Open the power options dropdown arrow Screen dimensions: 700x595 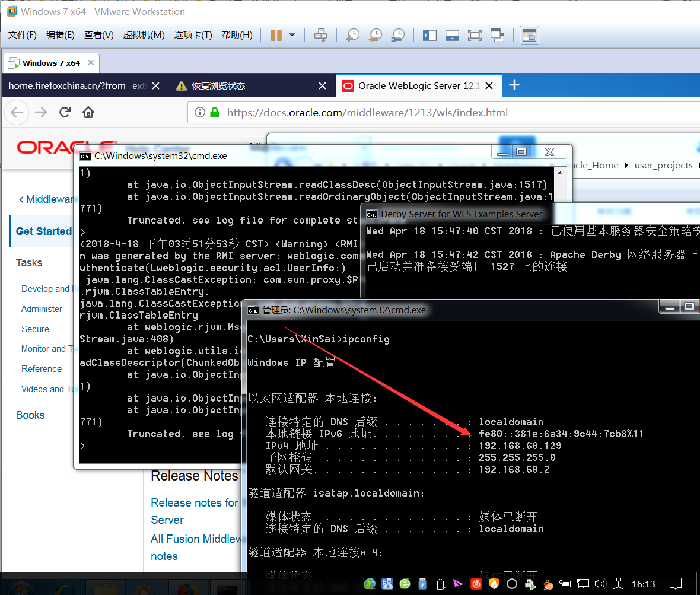pyautogui.click(x=292, y=35)
